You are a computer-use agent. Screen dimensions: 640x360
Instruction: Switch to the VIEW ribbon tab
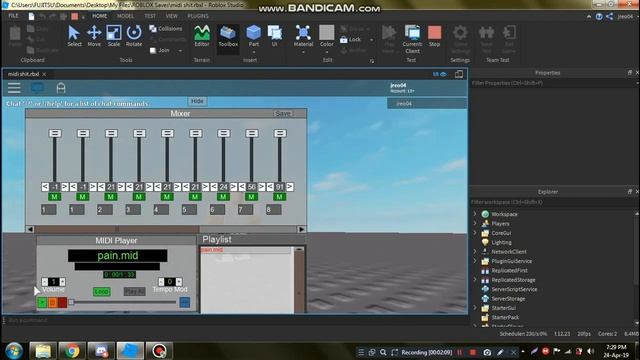click(171, 16)
